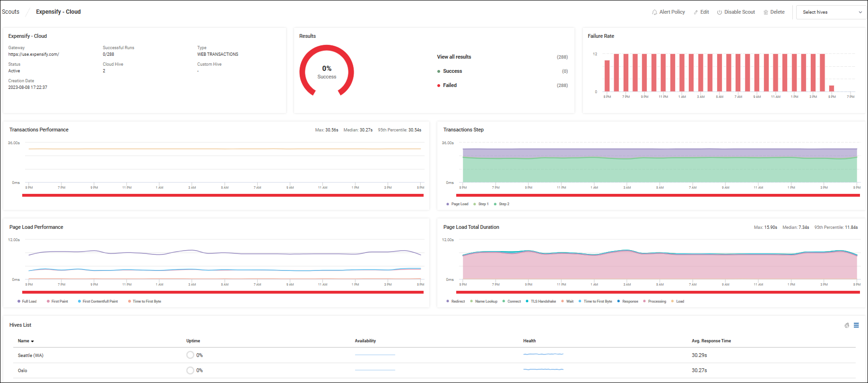Click the Transactions Performance Max: 30.56s stat
Viewport: 868px width, 383px height.
(x=327, y=130)
